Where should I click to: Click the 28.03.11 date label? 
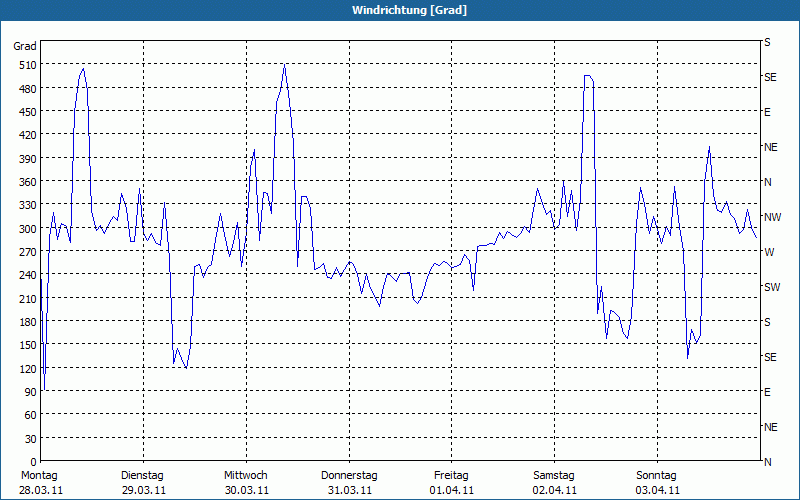pos(41,490)
